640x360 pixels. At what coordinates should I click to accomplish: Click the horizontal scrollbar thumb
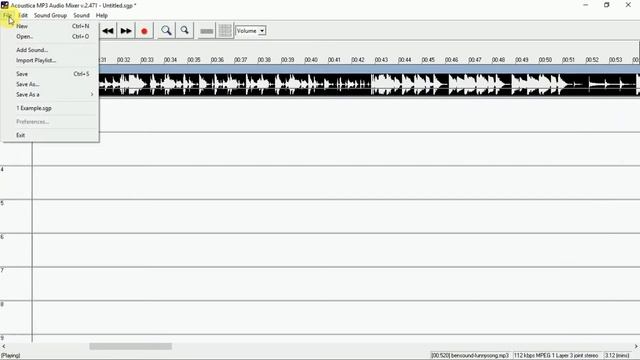pyautogui.click(x=131, y=346)
